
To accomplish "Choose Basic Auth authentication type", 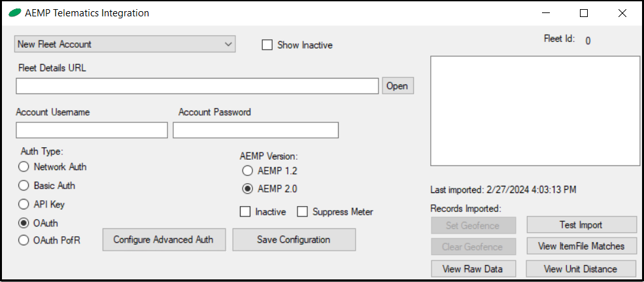I will click(x=24, y=186).
